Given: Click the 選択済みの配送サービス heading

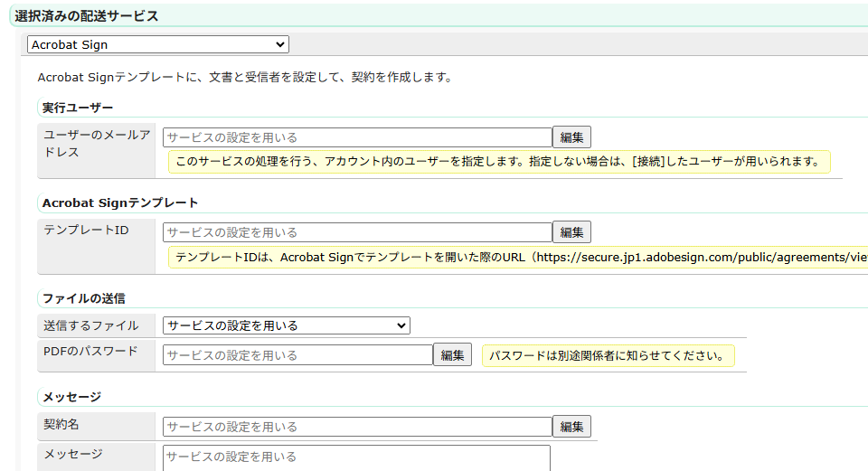Looking at the screenshot, I should [x=87, y=16].
